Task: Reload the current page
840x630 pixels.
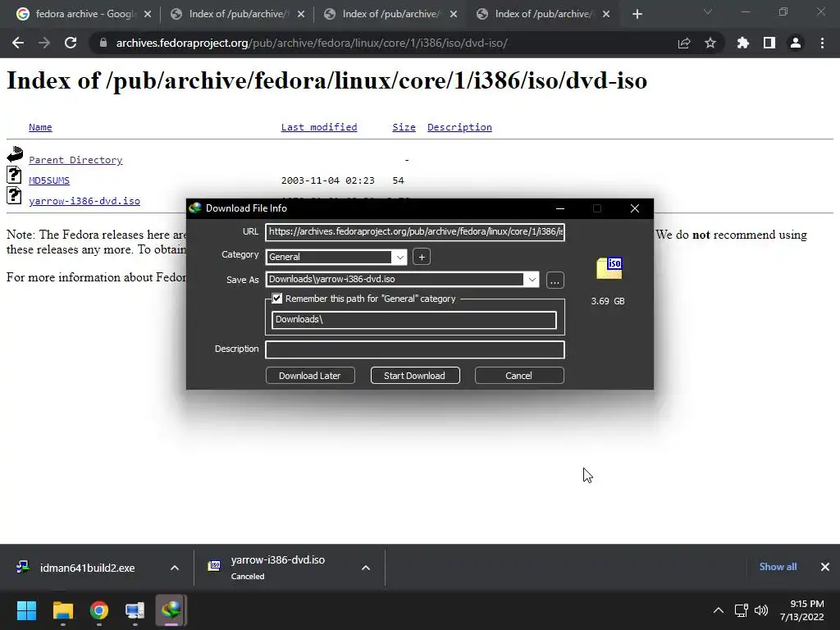Action: tap(71, 43)
